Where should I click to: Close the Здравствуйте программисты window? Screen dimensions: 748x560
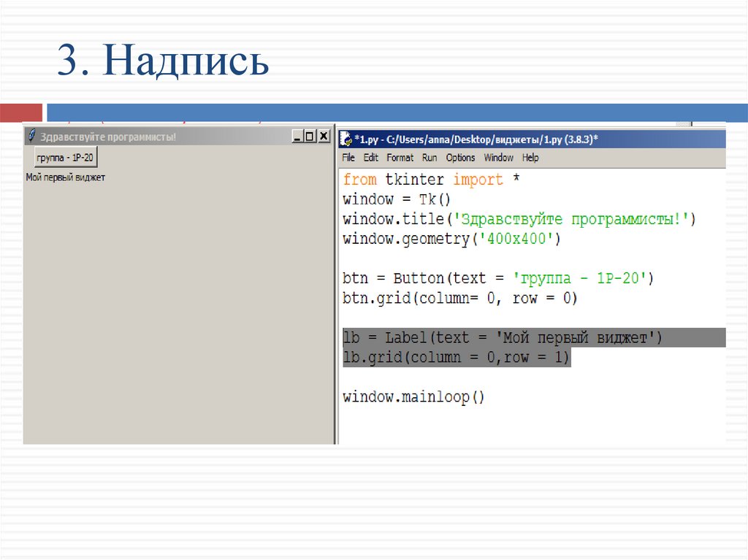click(x=324, y=137)
